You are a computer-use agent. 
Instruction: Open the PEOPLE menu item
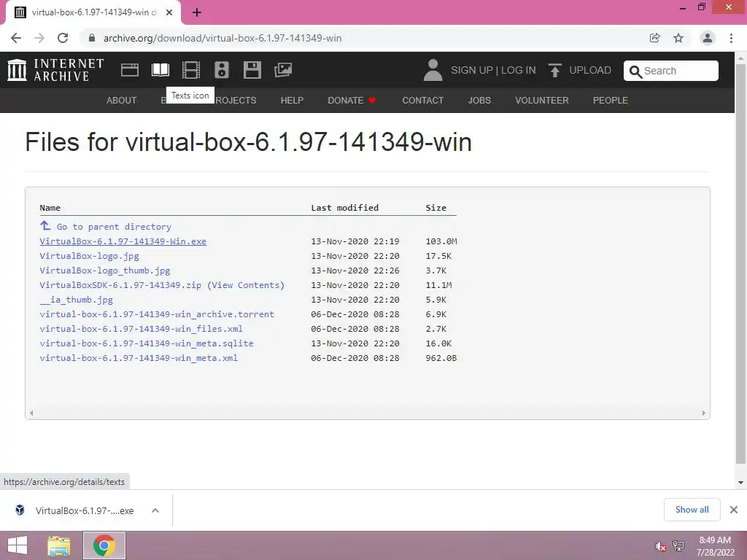pyautogui.click(x=611, y=101)
